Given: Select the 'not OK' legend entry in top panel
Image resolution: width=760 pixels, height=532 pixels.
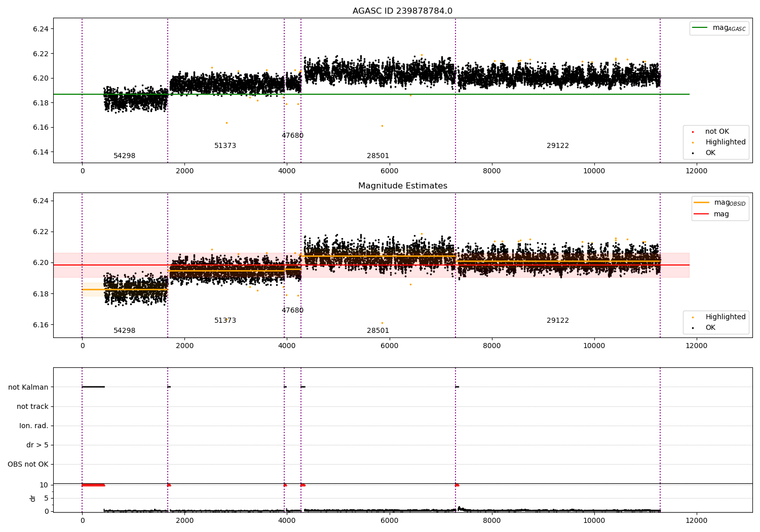Looking at the screenshot, I should point(717,132).
